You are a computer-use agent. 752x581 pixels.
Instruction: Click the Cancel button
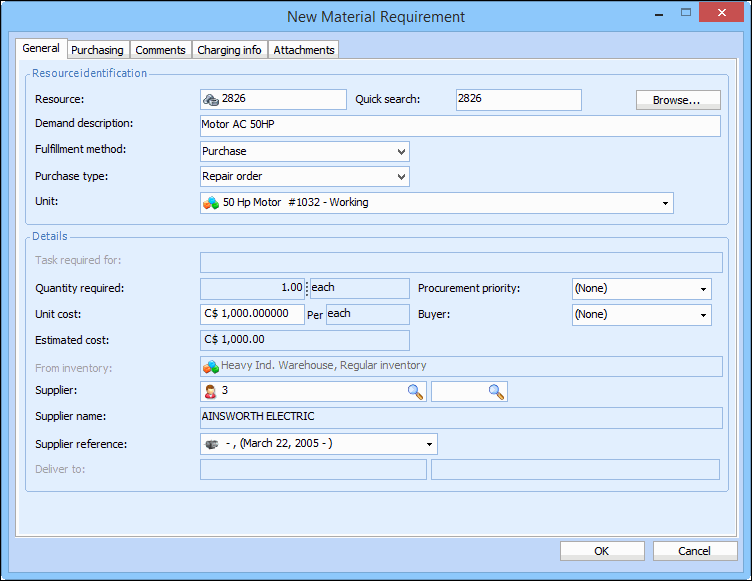click(694, 551)
